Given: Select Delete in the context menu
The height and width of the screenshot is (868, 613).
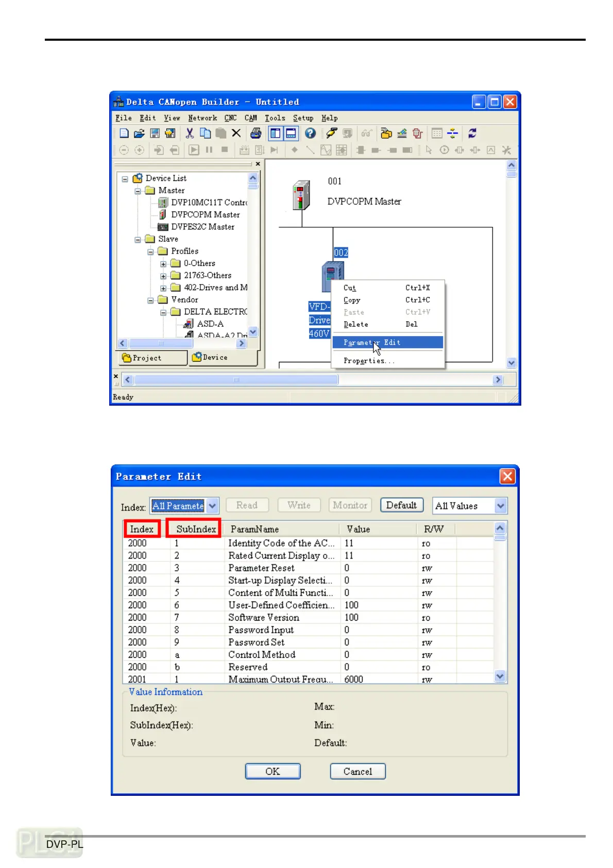Looking at the screenshot, I should pyautogui.click(x=387, y=324).
